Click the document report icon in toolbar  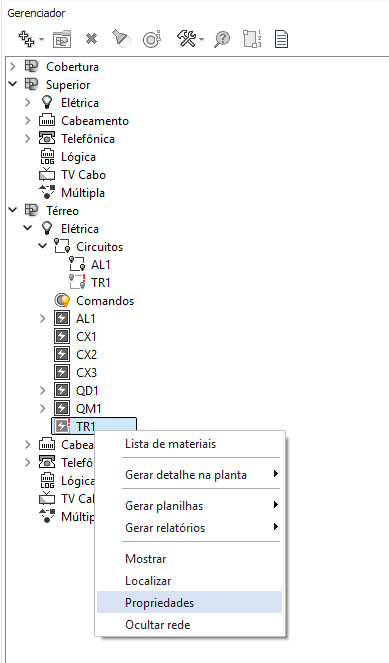pos(281,39)
